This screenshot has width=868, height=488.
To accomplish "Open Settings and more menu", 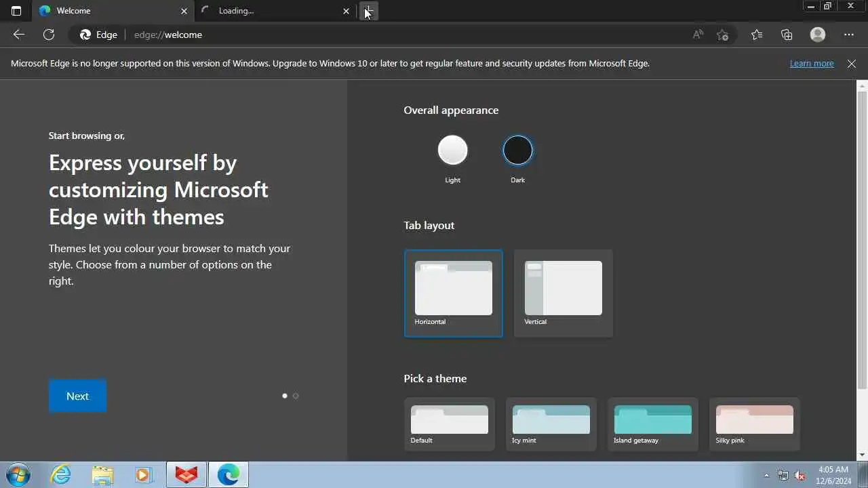I will [849, 35].
